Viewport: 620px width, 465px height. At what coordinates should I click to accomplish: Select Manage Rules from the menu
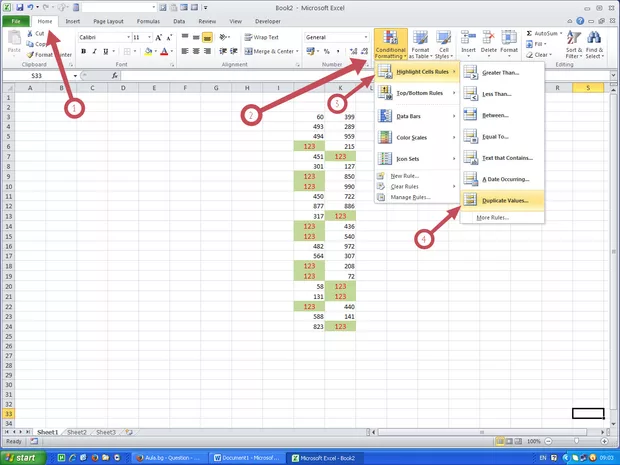coord(409,196)
